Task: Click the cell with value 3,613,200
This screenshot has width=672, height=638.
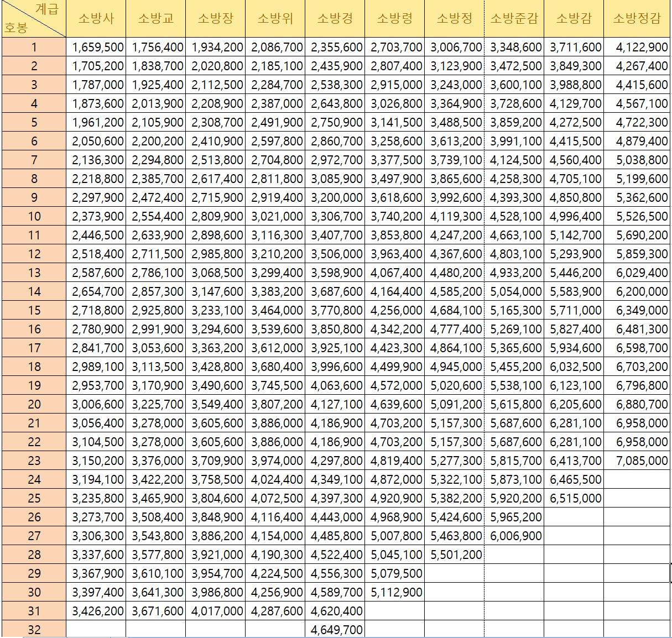Action: pos(455,141)
